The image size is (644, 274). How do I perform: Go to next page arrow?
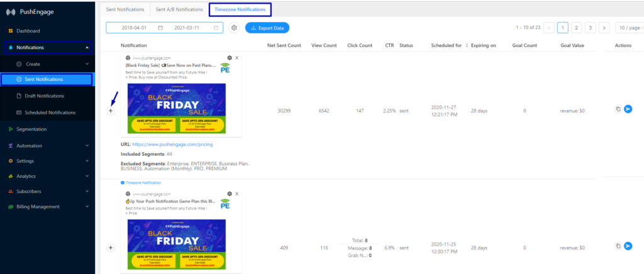click(604, 28)
